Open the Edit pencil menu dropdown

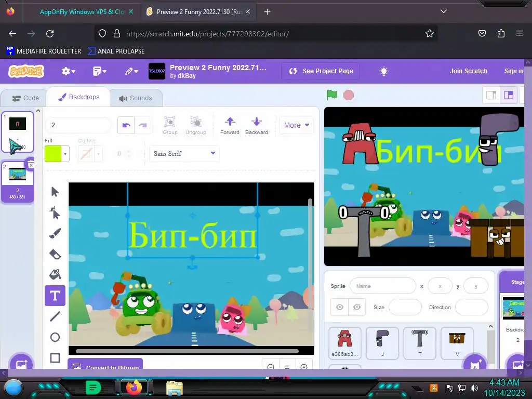tap(131, 71)
